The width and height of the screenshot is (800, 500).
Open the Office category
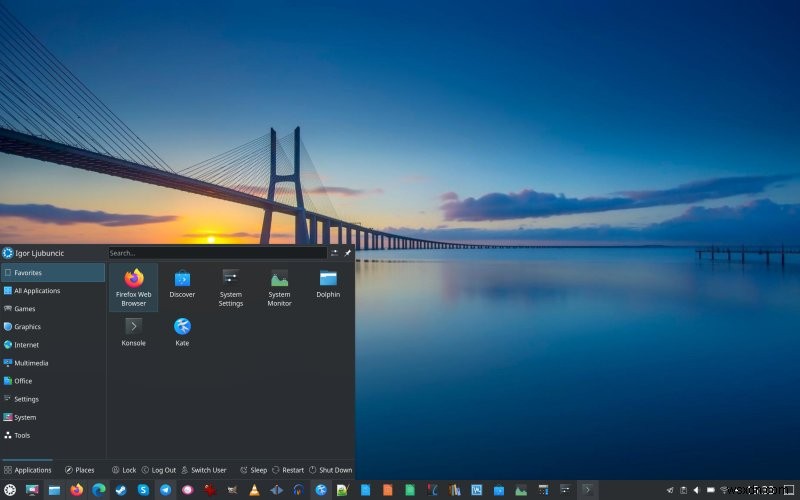point(53,381)
